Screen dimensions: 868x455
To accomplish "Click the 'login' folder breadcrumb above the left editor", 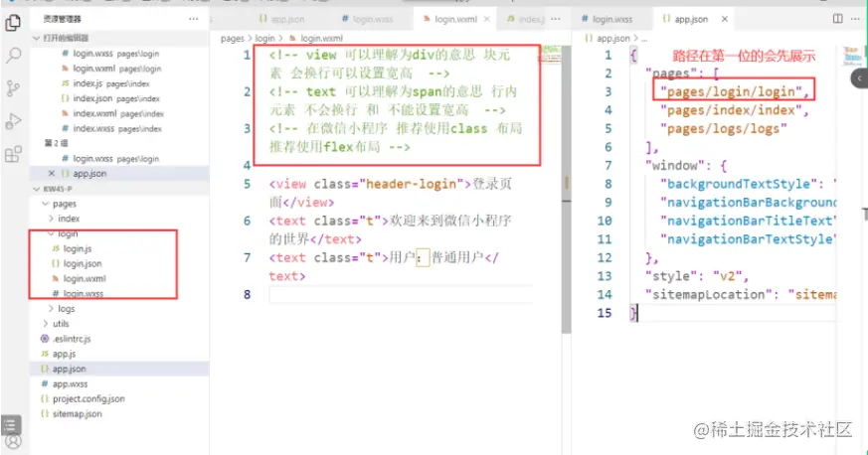I will [264, 38].
